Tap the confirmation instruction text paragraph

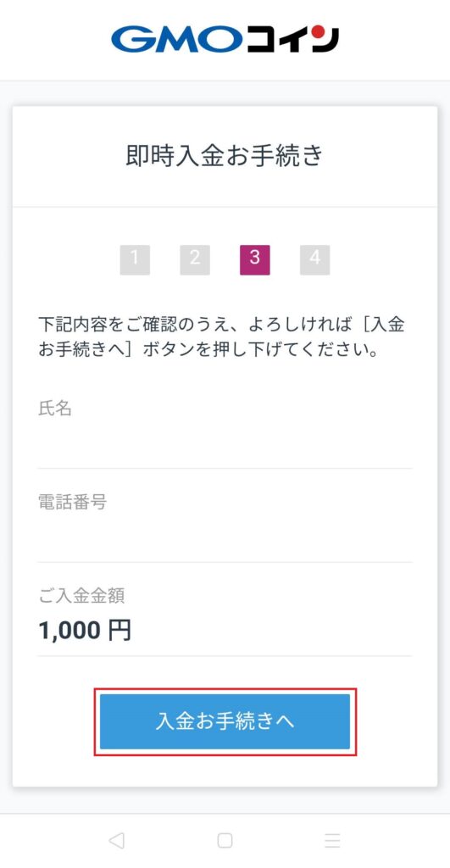click(x=221, y=337)
